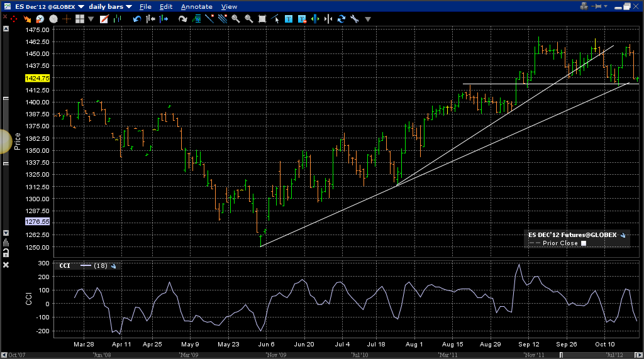This screenshot has width=644, height=359.
Task: Open the dropdown arrow beside the grid icon
Action: [91, 19]
